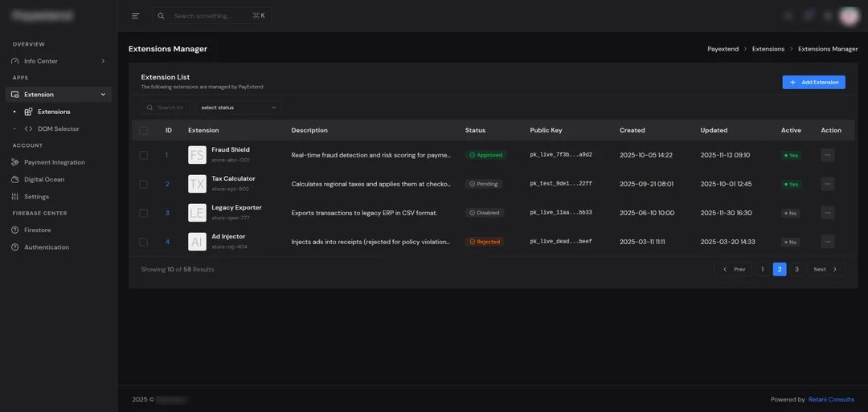
Task: Click the Pending status badge
Action: (483, 184)
